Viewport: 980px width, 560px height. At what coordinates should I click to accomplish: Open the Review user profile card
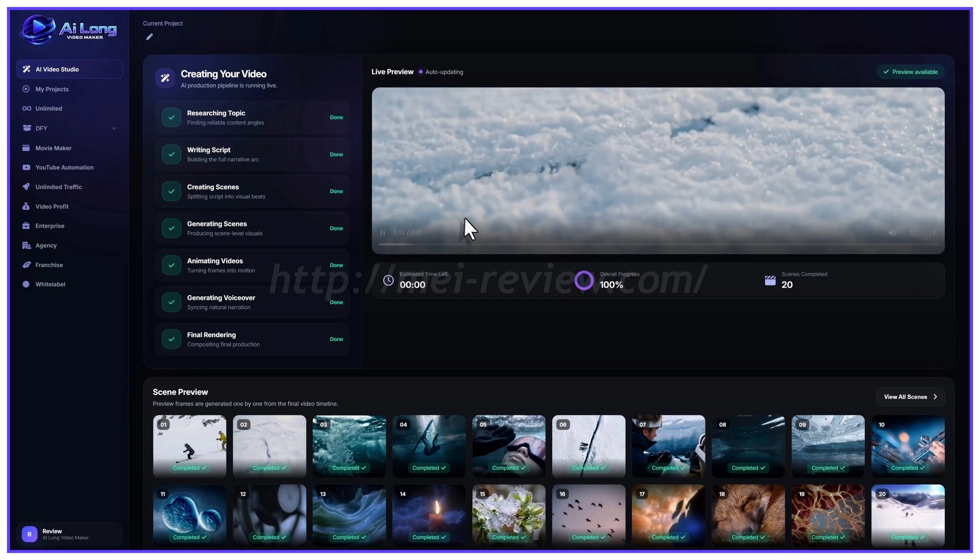(x=69, y=534)
